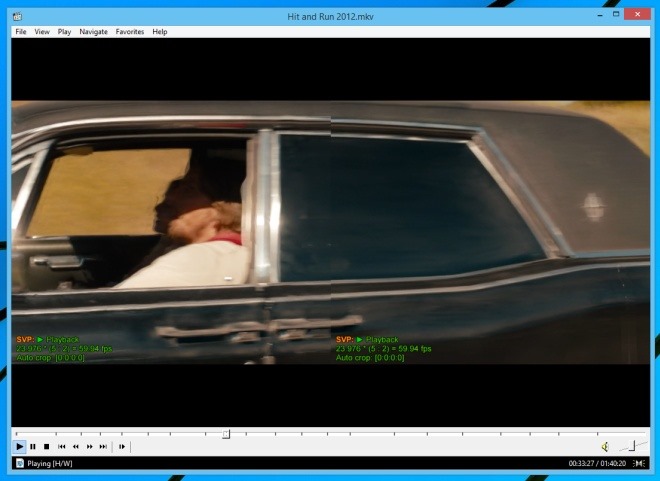The width and height of the screenshot is (660, 481).
Task: Increase playback speed with forward arrows
Action: click(x=90, y=446)
